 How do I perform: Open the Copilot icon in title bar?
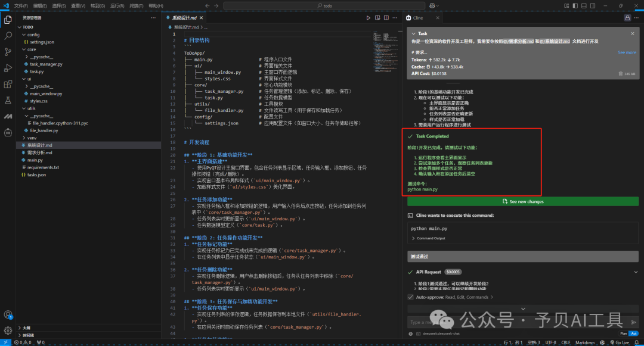pos(432,6)
